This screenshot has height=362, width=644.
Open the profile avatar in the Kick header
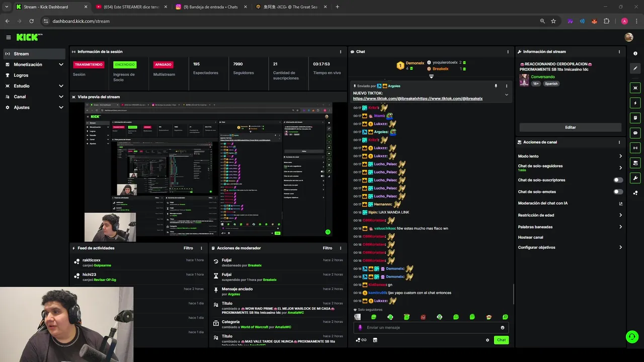click(x=628, y=37)
